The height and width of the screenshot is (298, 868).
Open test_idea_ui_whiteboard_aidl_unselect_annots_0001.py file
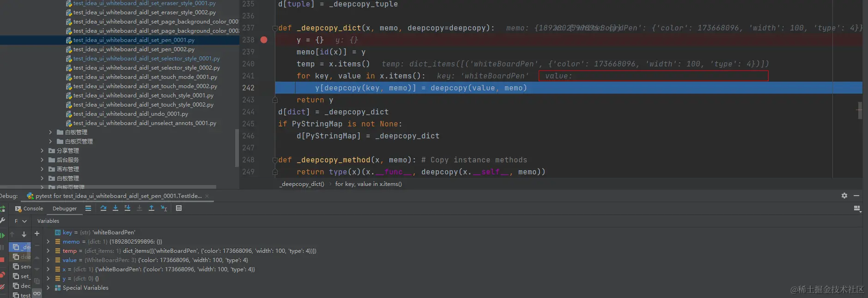[144, 123]
